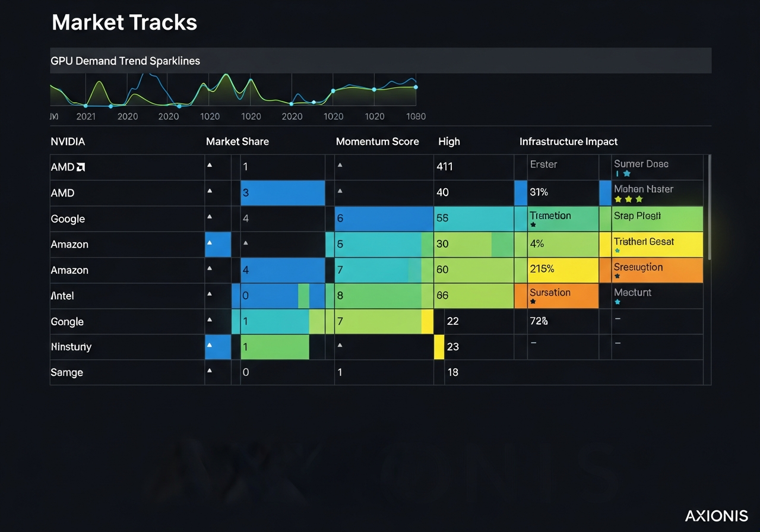760x532 pixels.
Task: Click the star icon under Mactunt
Action: coord(617,301)
